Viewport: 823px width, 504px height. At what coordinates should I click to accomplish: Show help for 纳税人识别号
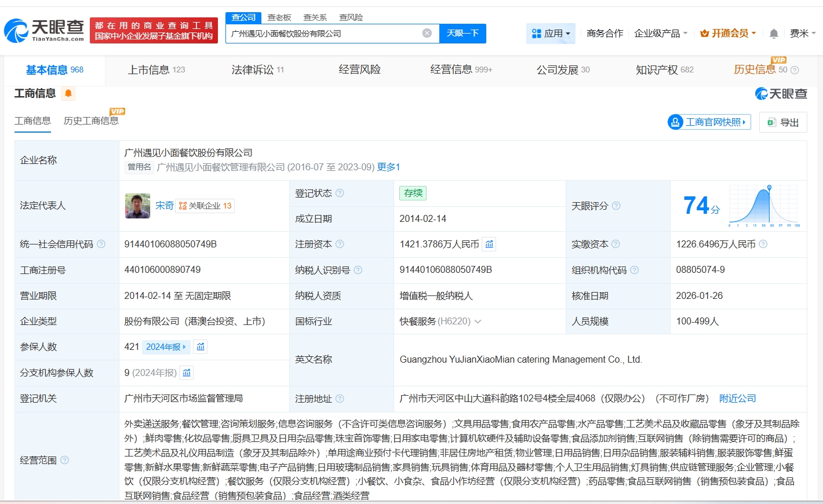pos(358,270)
